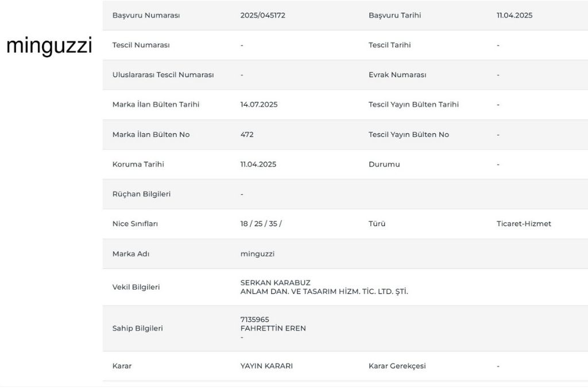The image size is (588, 392).
Task: Select the Başvuru Tarihi value 11.04.2025
Action: click(514, 16)
